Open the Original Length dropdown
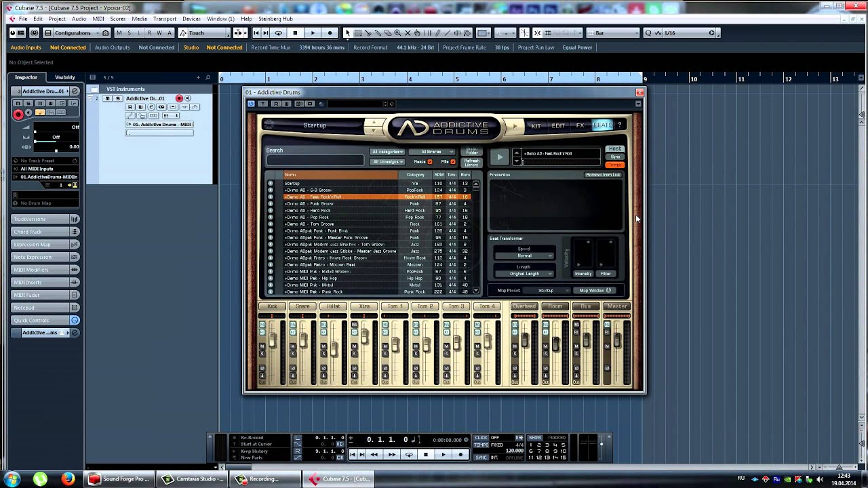This screenshot has width=868, height=488. tap(525, 274)
